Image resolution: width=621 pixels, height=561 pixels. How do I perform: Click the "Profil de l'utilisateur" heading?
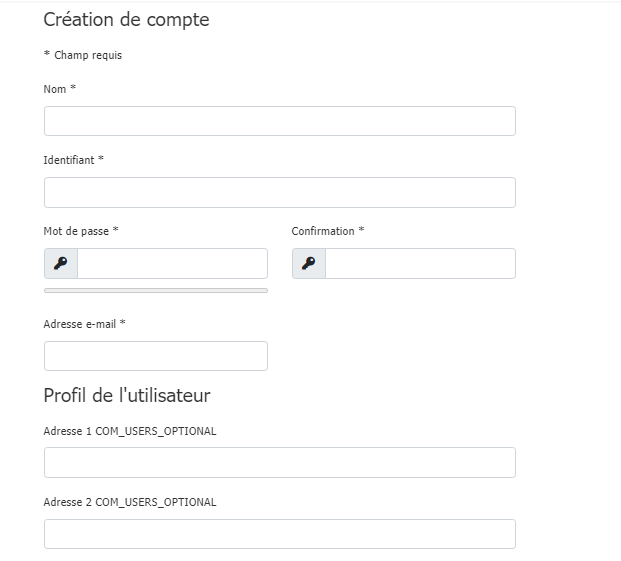(x=127, y=395)
